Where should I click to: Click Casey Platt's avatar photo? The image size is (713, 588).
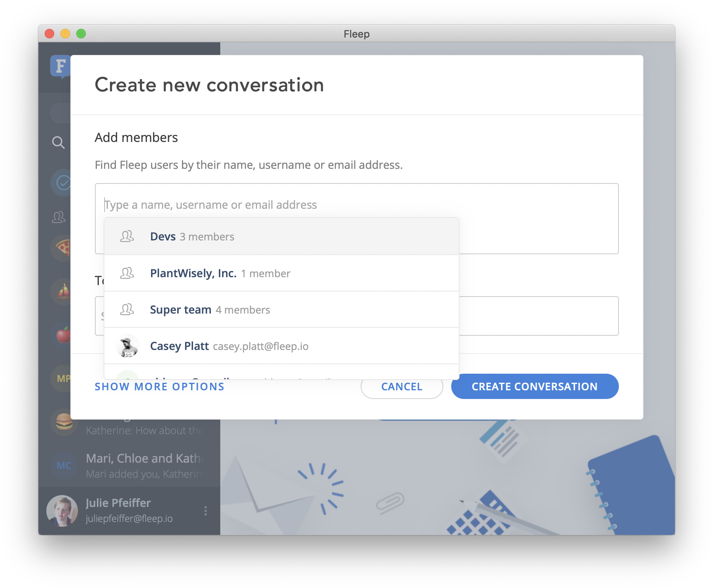pos(127,346)
